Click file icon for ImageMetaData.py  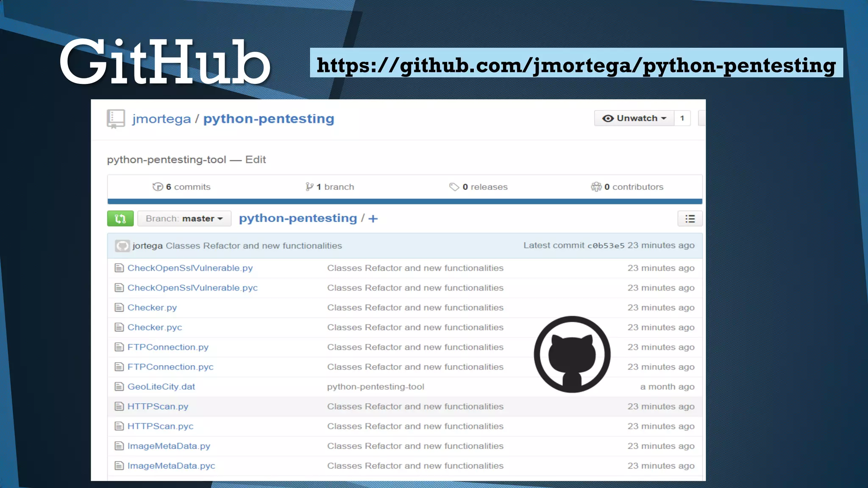(x=119, y=446)
